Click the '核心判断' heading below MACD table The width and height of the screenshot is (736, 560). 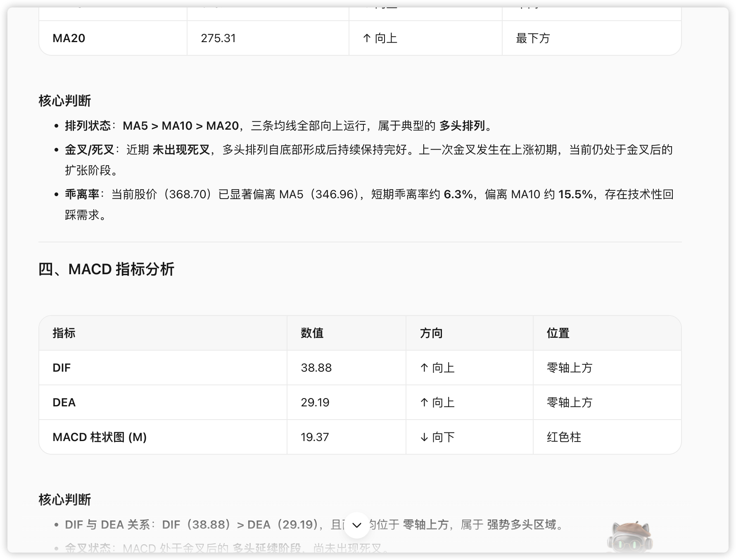pos(65,500)
